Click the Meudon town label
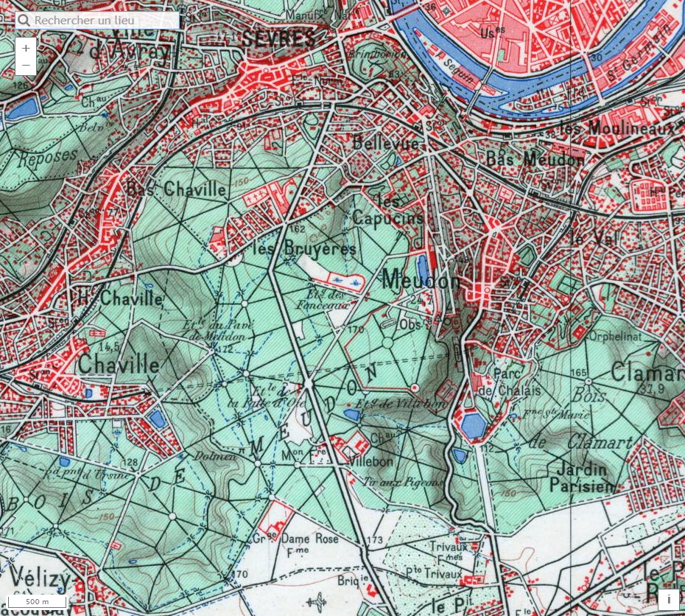Image resolution: width=685 pixels, height=616 pixels. [421, 280]
